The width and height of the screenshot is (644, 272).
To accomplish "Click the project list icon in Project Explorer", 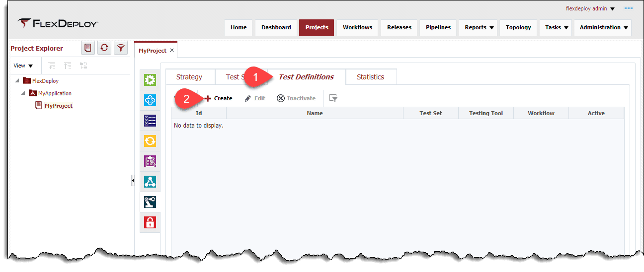I will click(88, 48).
